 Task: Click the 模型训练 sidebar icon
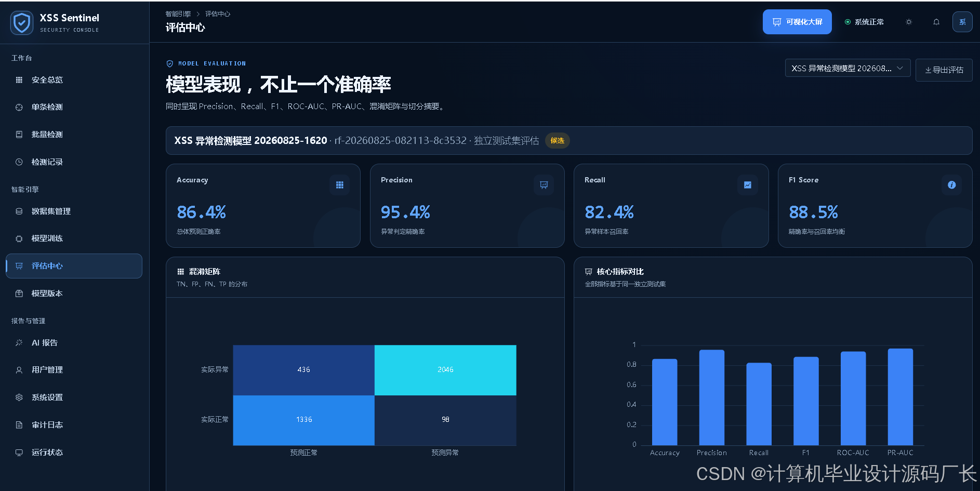[19, 238]
